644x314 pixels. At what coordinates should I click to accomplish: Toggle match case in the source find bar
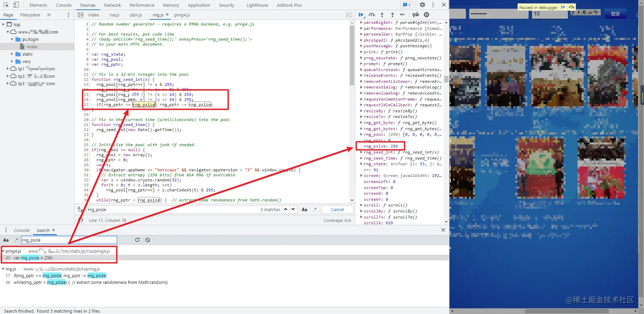pyautogui.click(x=305, y=209)
